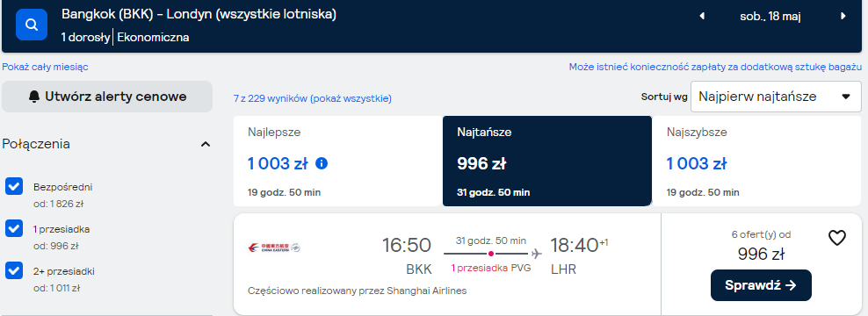868x316 pixels.
Task: Select the Najlepsze tab
Action: point(337,161)
